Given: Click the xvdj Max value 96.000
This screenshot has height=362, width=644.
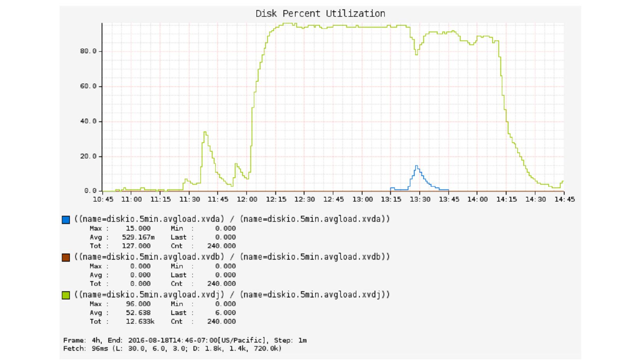Looking at the screenshot, I should (x=138, y=304).
